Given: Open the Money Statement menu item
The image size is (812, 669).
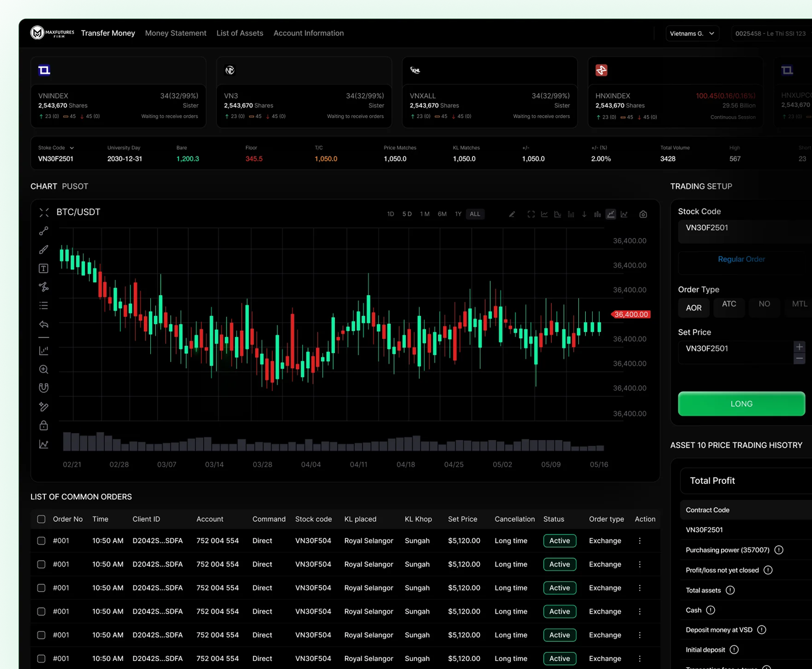Looking at the screenshot, I should click(x=176, y=33).
